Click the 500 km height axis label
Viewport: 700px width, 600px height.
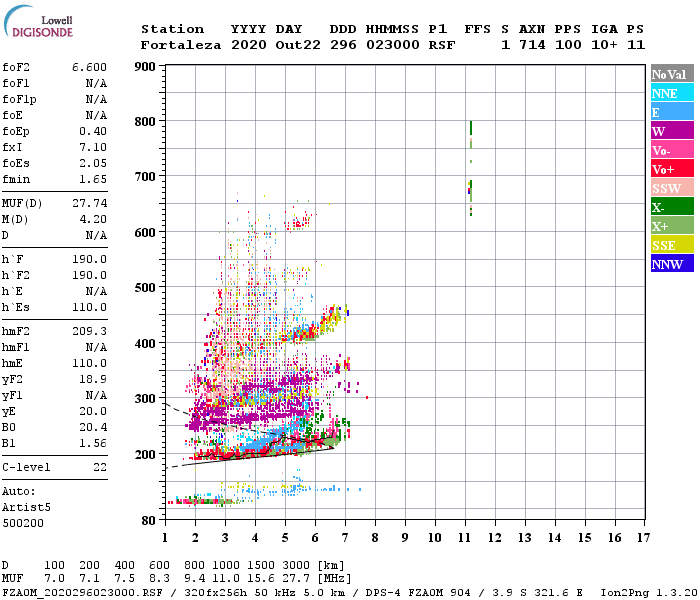coord(145,288)
